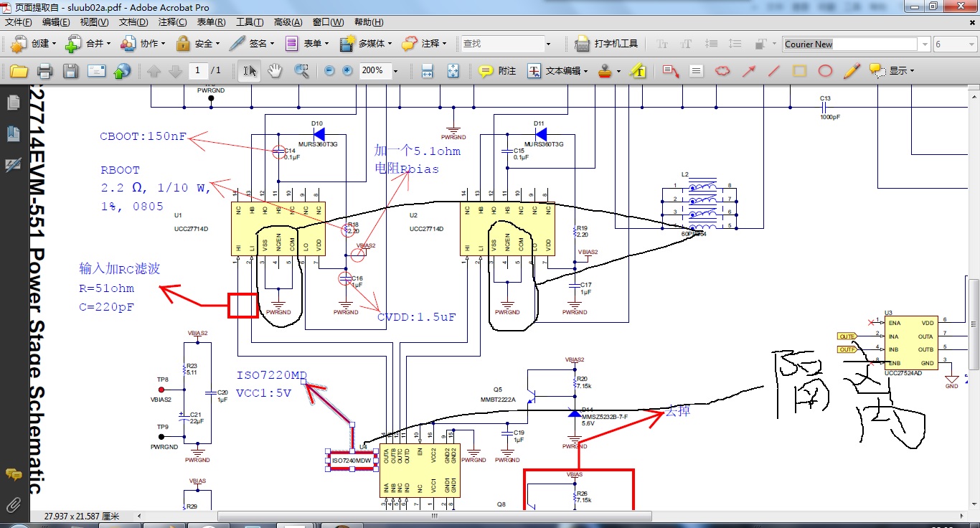980x528 pixels.
Task: Expand the 注释 (Comment) toolbar dropdown
Action: click(425, 44)
